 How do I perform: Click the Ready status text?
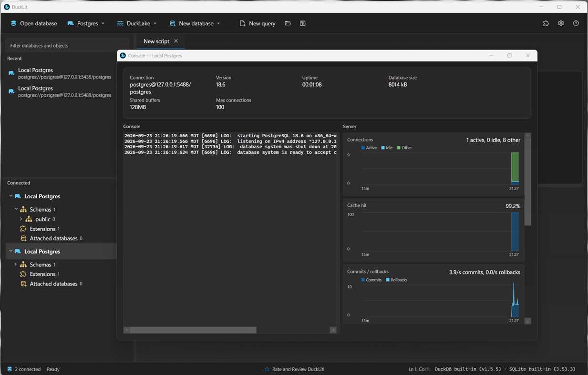(53, 369)
